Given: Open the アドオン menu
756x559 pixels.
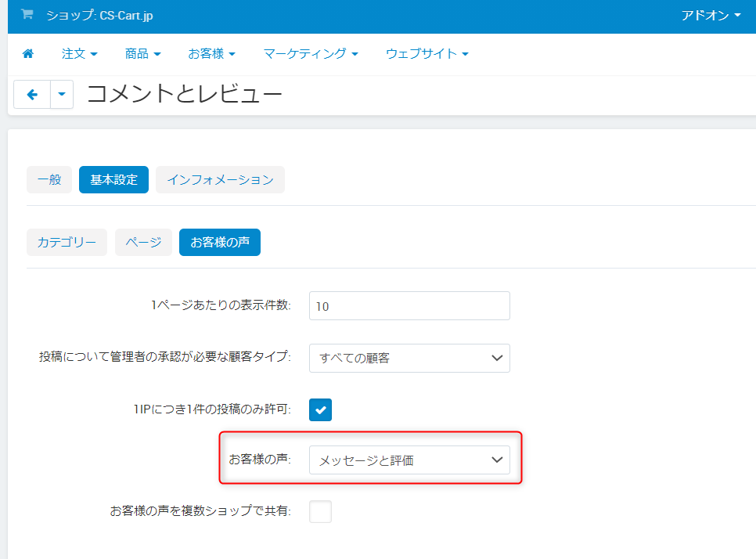Looking at the screenshot, I should (711, 15).
